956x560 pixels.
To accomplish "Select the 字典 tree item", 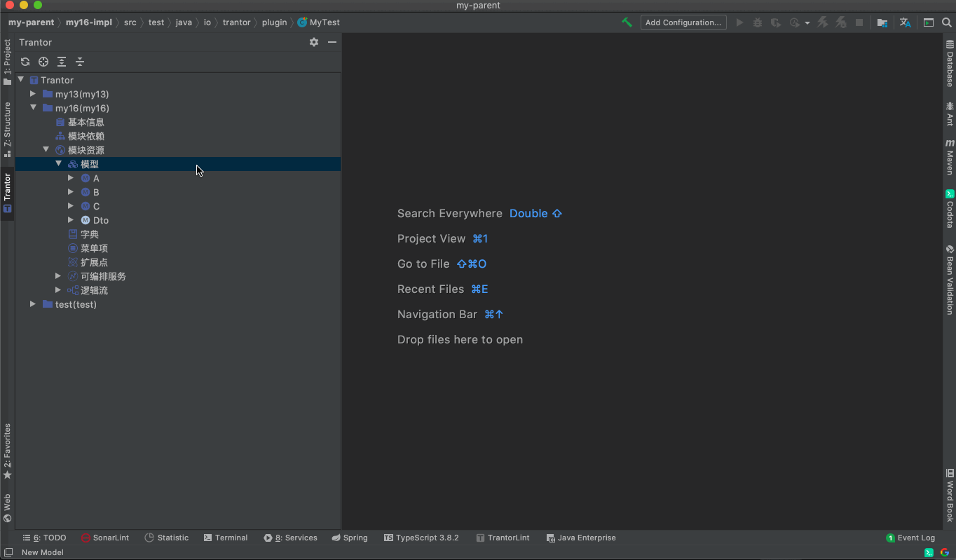I will 178,234.
